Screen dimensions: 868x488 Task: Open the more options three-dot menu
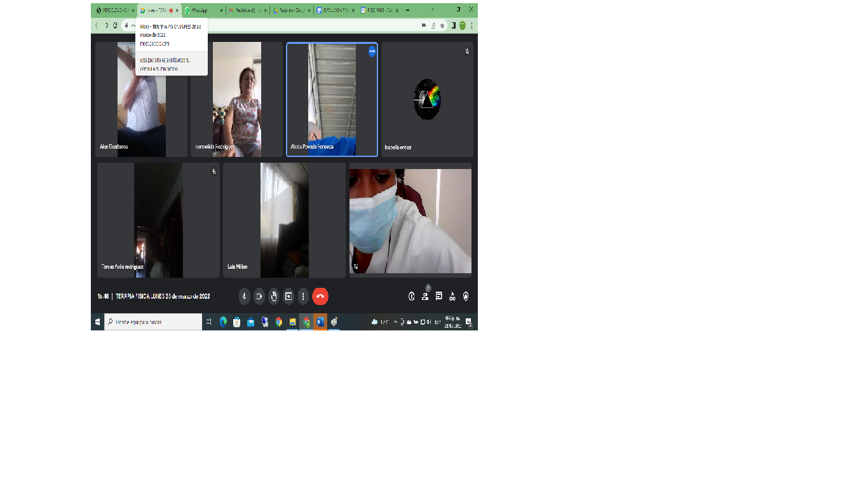coord(303,296)
